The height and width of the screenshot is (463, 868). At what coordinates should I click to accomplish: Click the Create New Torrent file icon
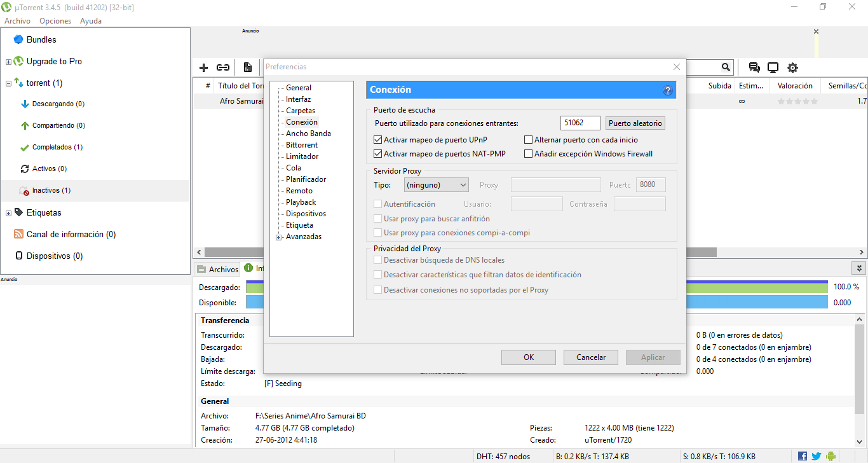[x=248, y=67]
